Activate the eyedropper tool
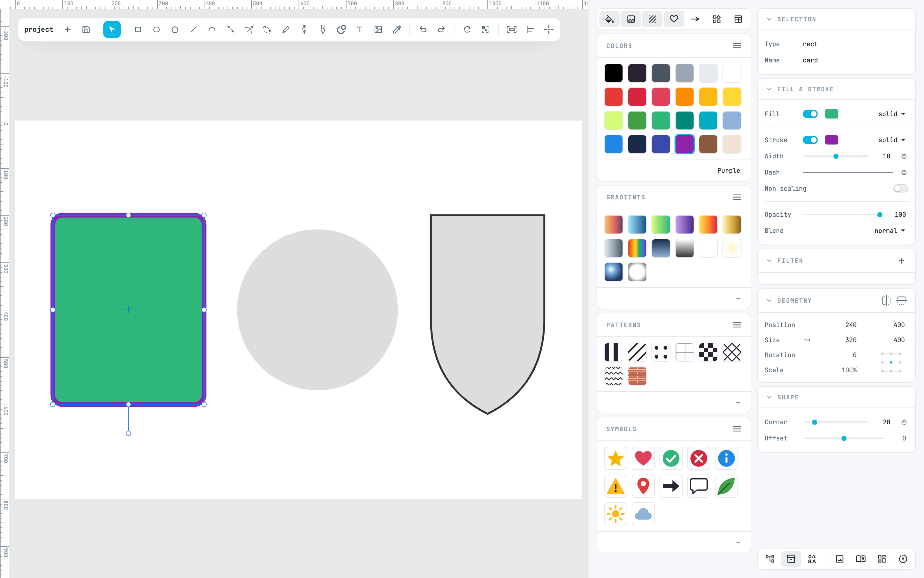The width and height of the screenshot is (924, 578). click(x=397, y=29)
